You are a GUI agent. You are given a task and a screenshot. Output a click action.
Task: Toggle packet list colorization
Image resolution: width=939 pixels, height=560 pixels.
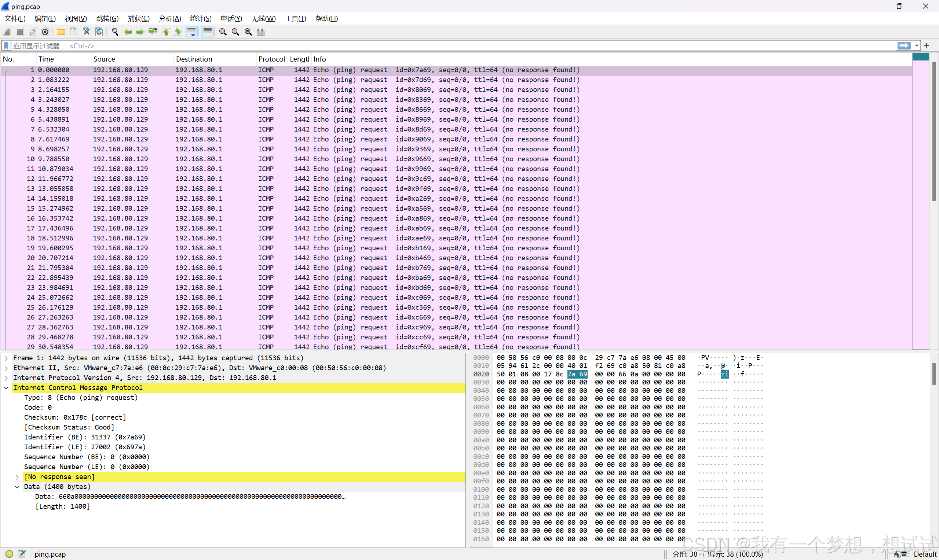[207, 32]
